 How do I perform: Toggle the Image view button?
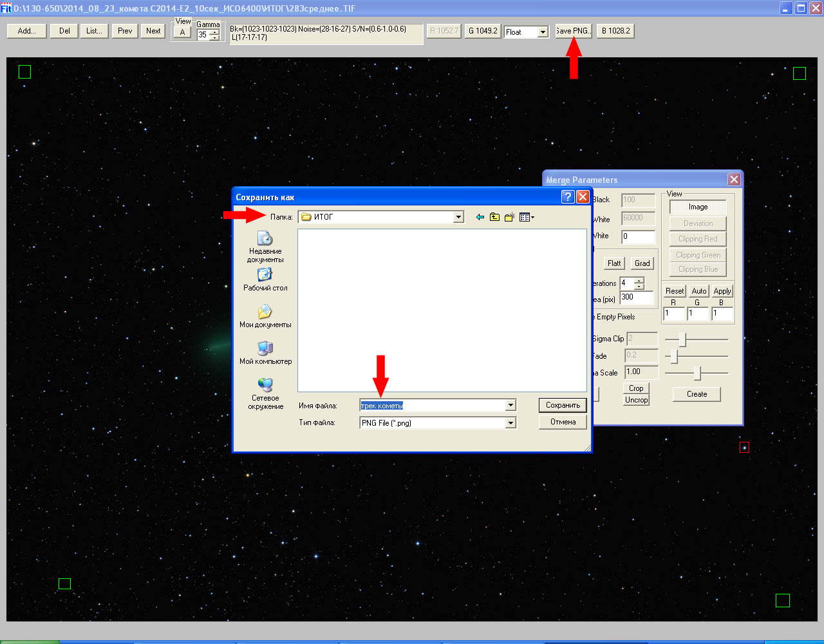(698, 207)
